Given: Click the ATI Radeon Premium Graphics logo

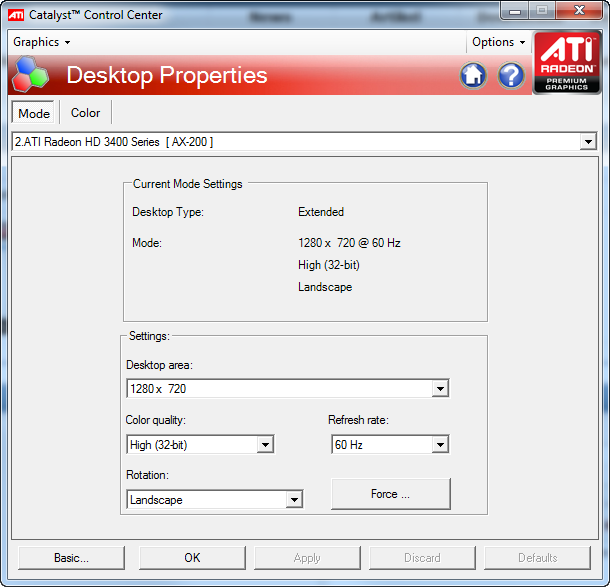Looking at the screenshot, I should [567, 63].
